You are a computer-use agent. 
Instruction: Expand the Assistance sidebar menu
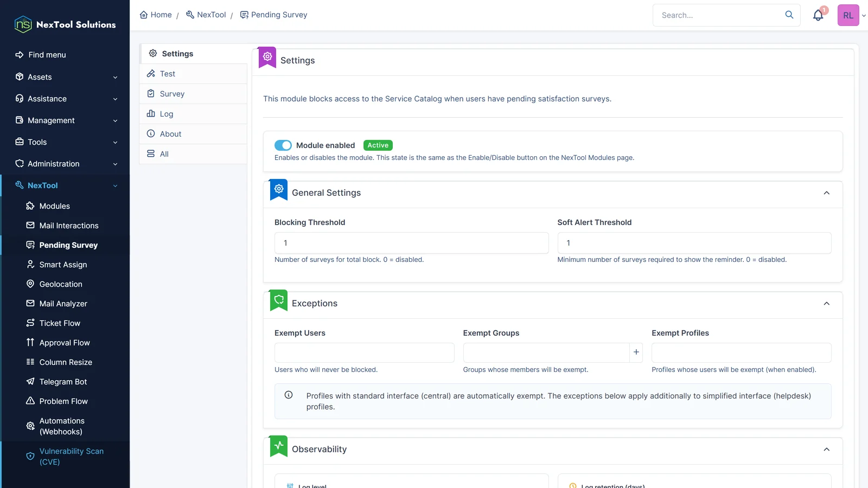pyautogui.click(x=65, y=99)
